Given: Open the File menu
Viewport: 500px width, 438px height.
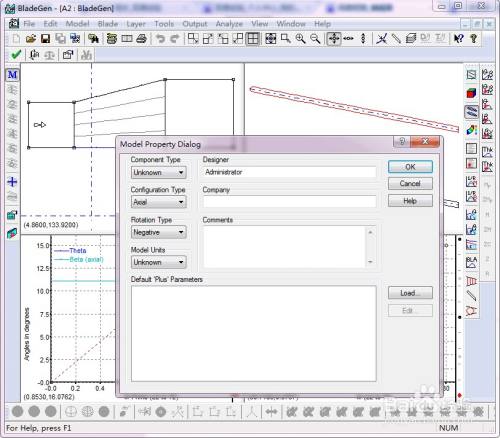Looking at the screenshot, I should coord(29,24).
